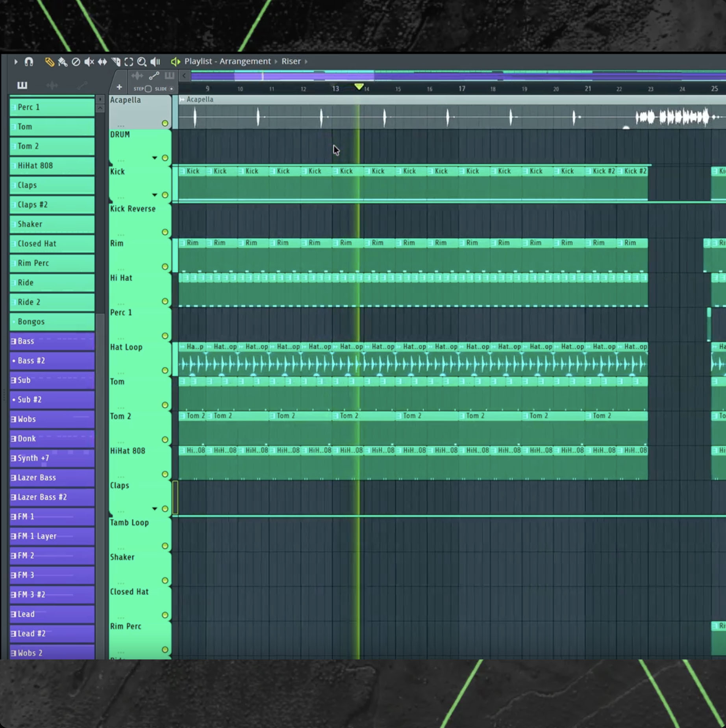The image size is (726, 728).
Task: Click the yellow playhead marker
Action: click(359, 86)
